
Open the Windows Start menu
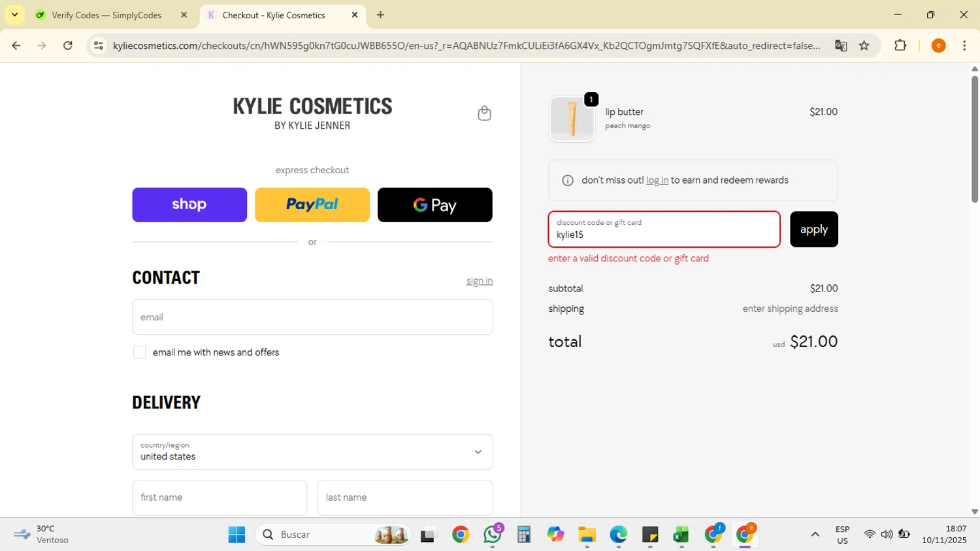click(x=237, y=535)
